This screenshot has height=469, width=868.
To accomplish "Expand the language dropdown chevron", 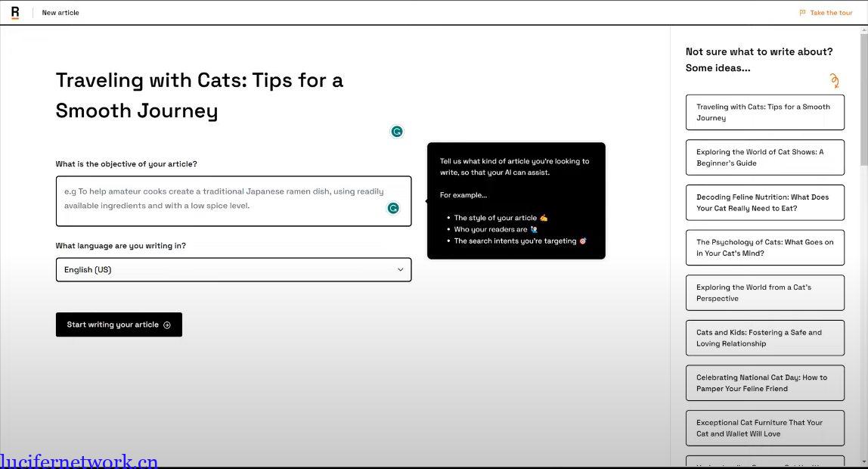I will click(400, 270).
